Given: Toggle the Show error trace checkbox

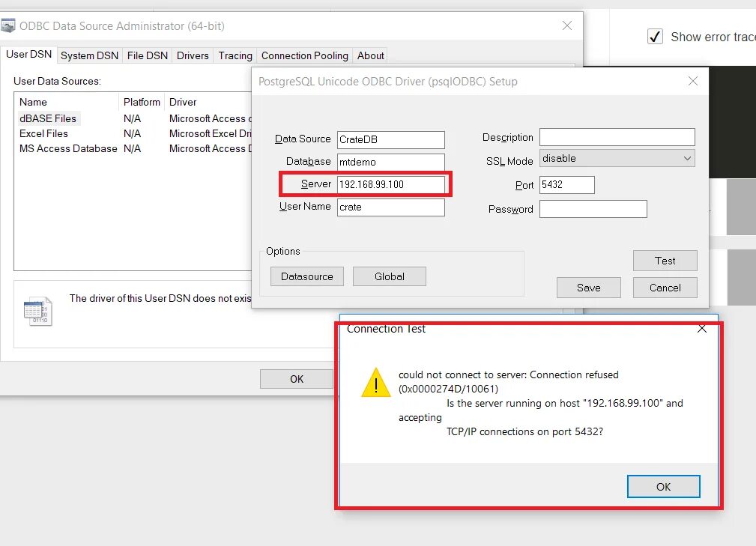Looking at the screenshot, I should click(x=655, y=37).
